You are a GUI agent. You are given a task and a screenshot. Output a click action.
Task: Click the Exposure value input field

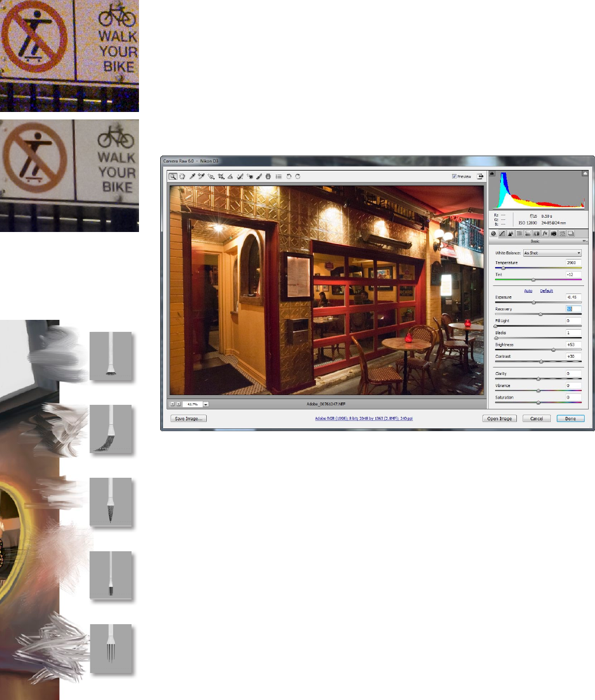point(573,297)
